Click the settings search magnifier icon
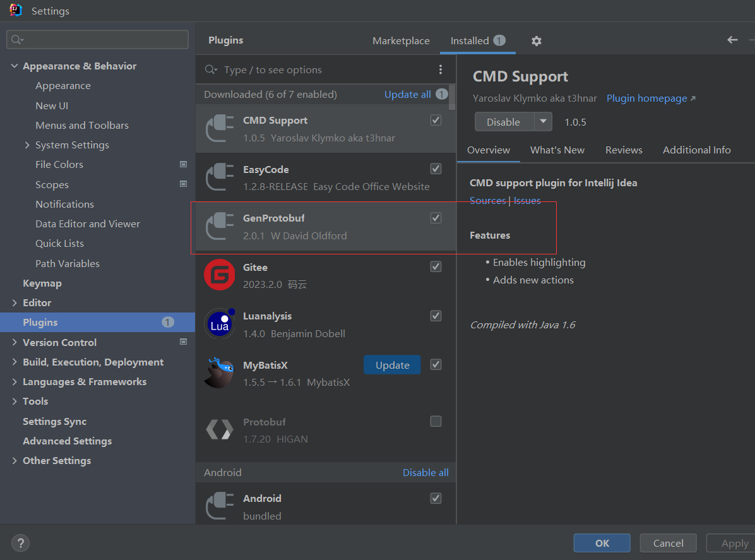The image size is (755, 560). pyautogui.click(x=17, y=40)
